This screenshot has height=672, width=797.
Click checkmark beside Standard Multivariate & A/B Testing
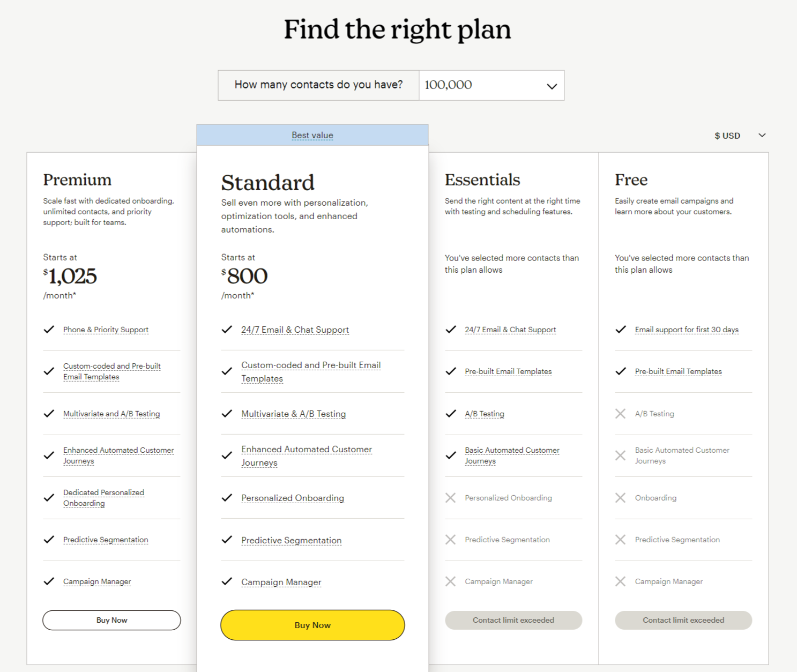(x=227, y=414)
